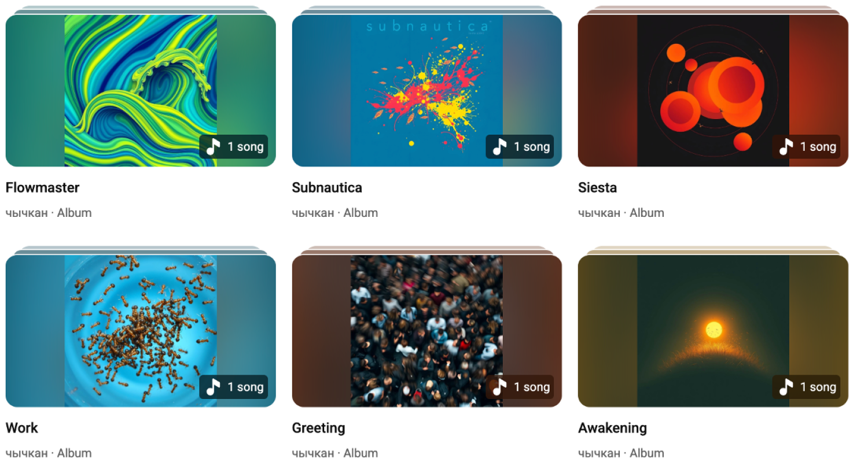Viewport: 868px width, 462px height.
Task: Open the Greeting crowd photo cover
Action: 427,331
